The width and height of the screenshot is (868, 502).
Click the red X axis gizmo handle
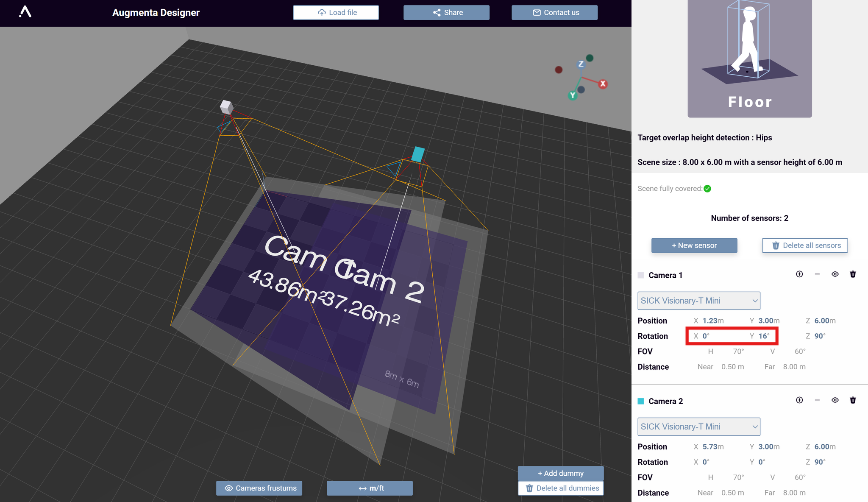(x=603, y=84)
